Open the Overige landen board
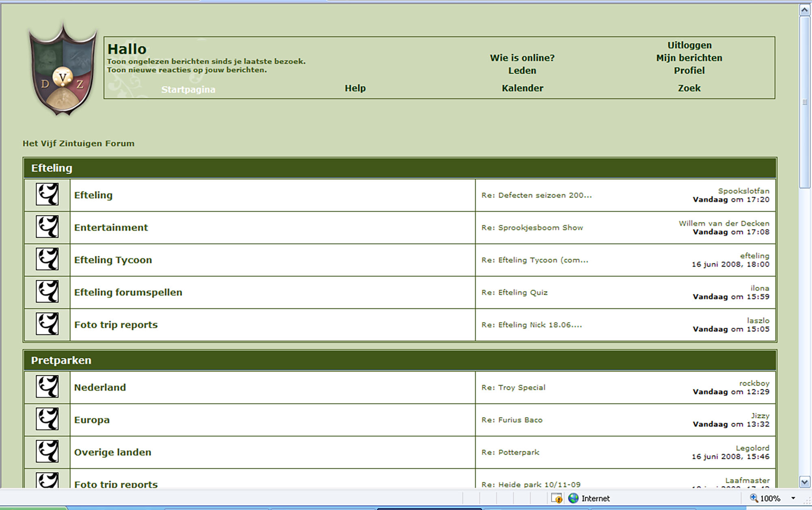This screenshot has width=812, height=510. click(112, 452)
